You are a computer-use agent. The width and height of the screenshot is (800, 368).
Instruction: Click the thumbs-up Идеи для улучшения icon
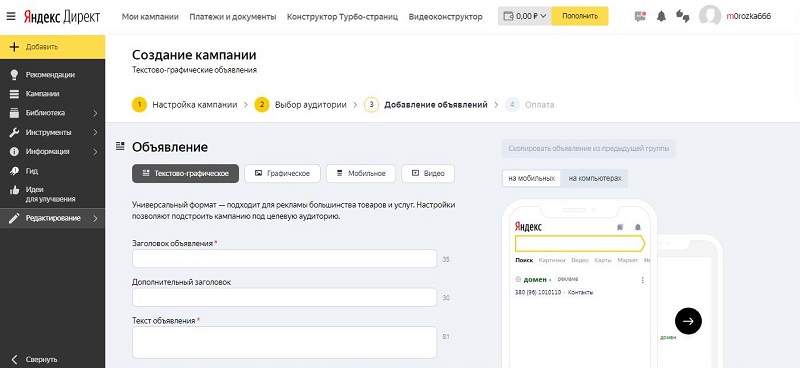14,190
